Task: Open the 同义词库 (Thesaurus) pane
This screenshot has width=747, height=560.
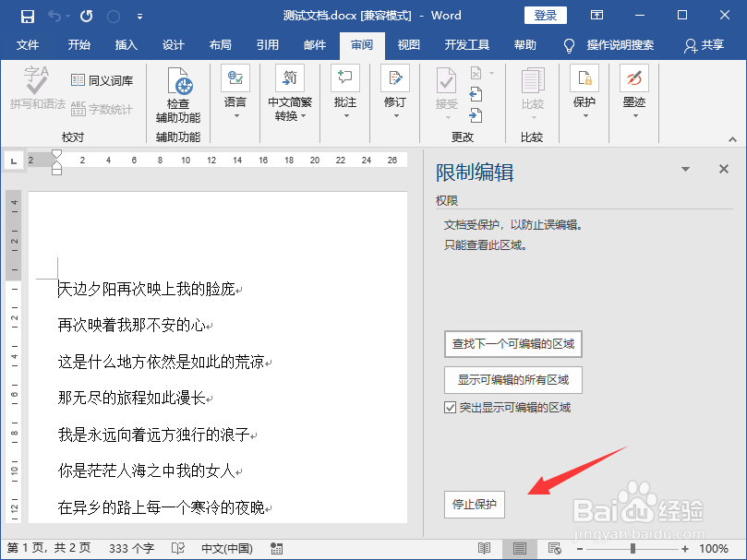Action: click(102, 81)
